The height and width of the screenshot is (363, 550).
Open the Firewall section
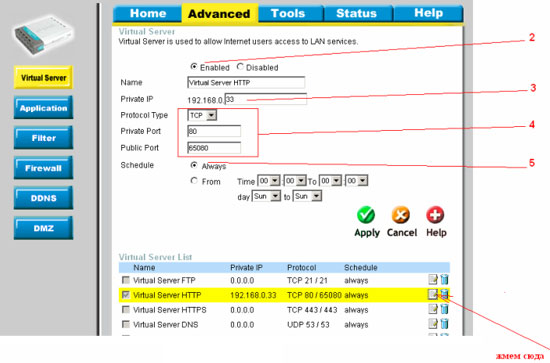[x=43, y=168]
